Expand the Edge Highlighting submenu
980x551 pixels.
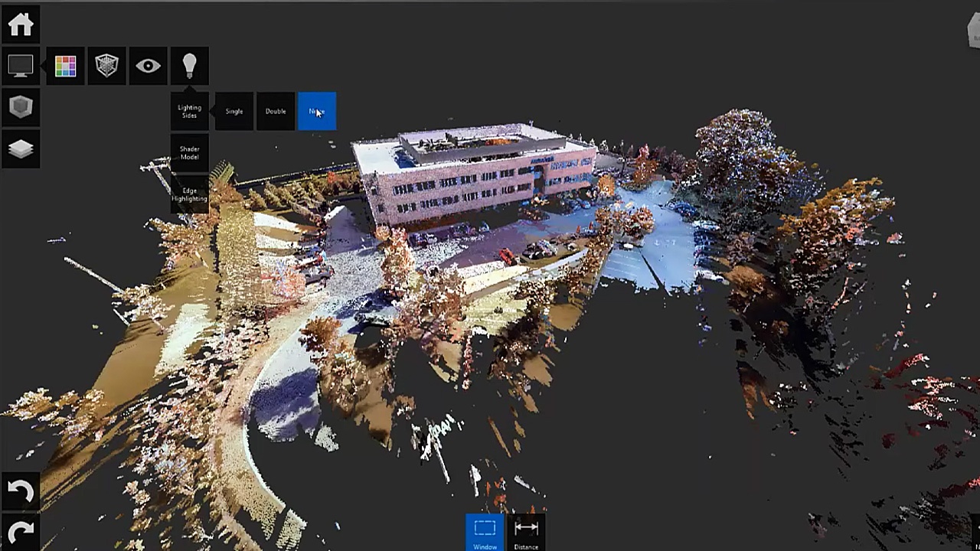tap(189, 194)
